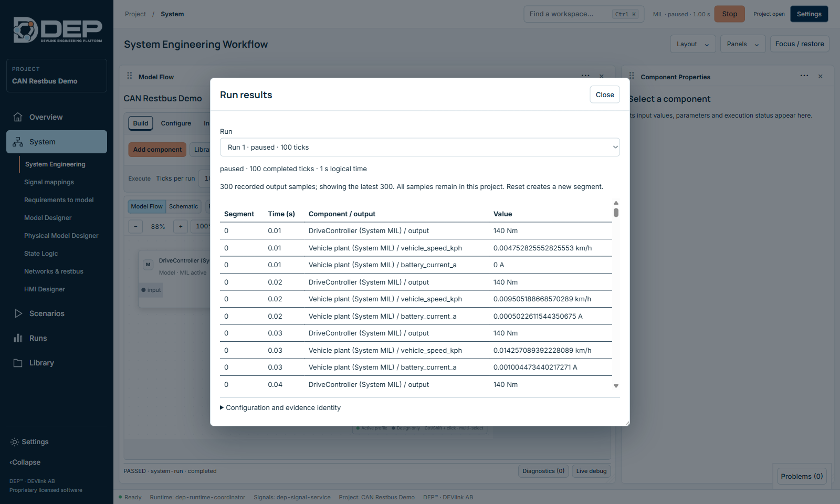Click the scroll down arrow in results table
The image size is (840, 504).
(x=616, y=386)
